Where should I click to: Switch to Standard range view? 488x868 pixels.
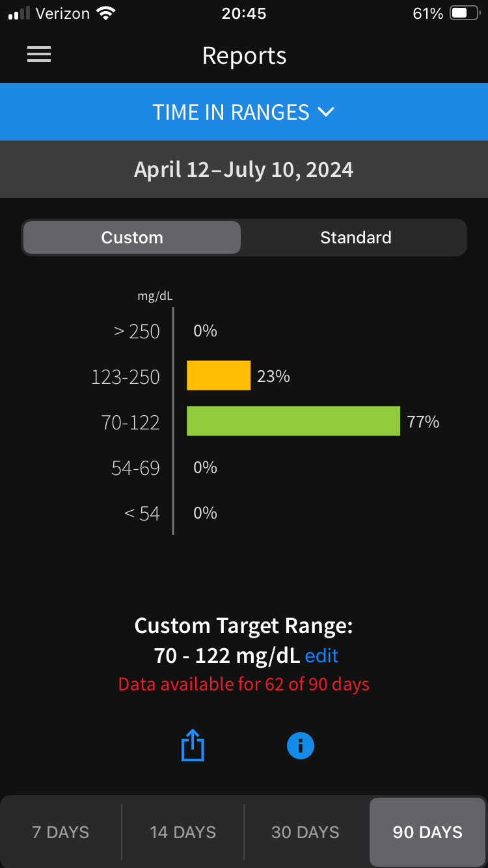pos(355,237)
